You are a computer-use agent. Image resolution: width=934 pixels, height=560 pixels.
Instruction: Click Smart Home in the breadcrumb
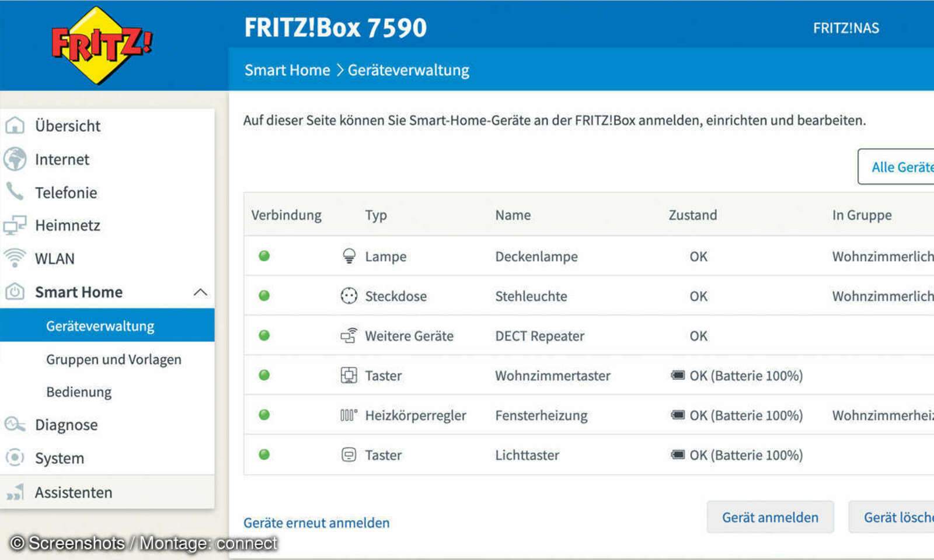coord(287,69)
